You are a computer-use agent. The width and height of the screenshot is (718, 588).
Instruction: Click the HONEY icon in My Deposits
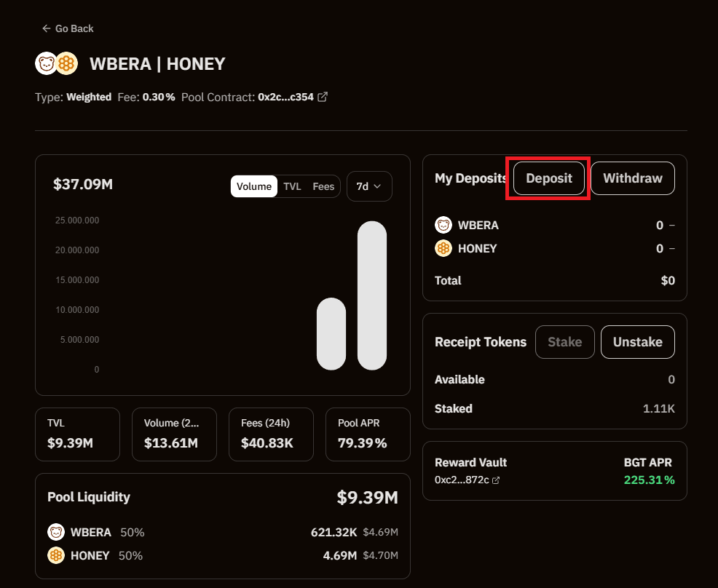pos(443,248)
